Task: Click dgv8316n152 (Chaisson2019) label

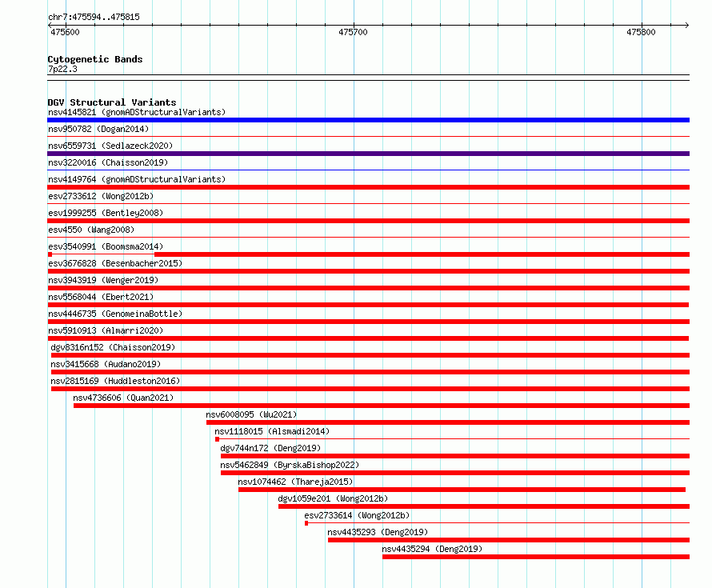Action: 113,347
